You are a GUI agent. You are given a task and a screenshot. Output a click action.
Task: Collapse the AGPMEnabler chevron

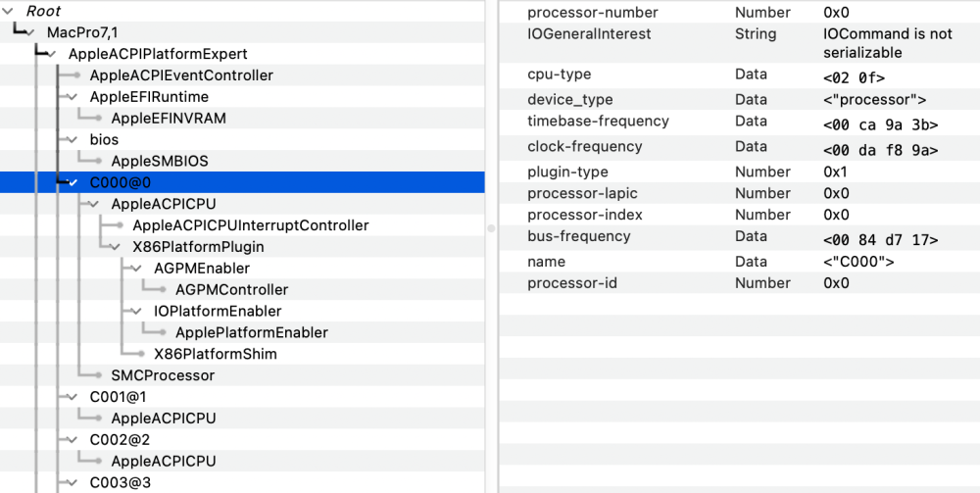[137, 269]
